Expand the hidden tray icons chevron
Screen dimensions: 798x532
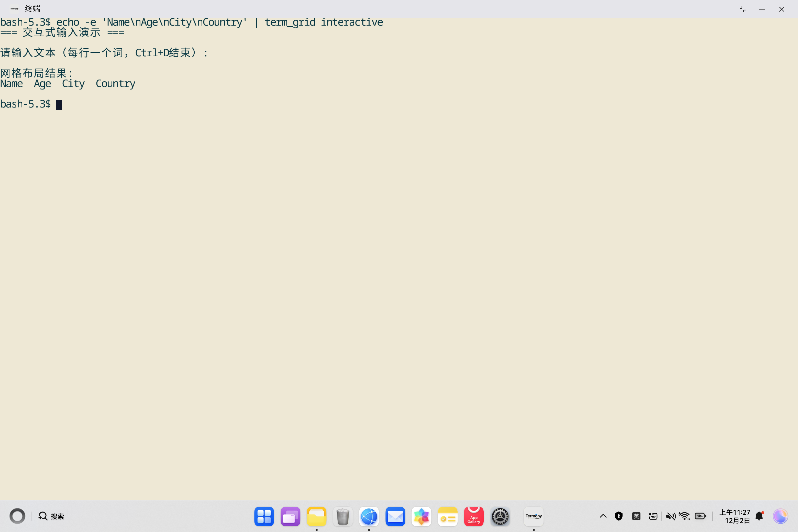[x=603, y=516]
